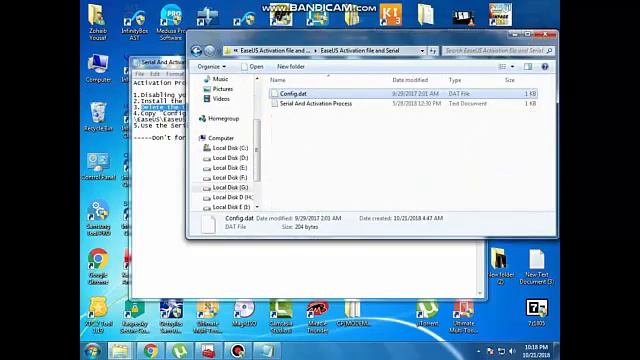640x360 pixels.
Task: Show the preview pane icon in Explorer
Action: pos(528,67)
